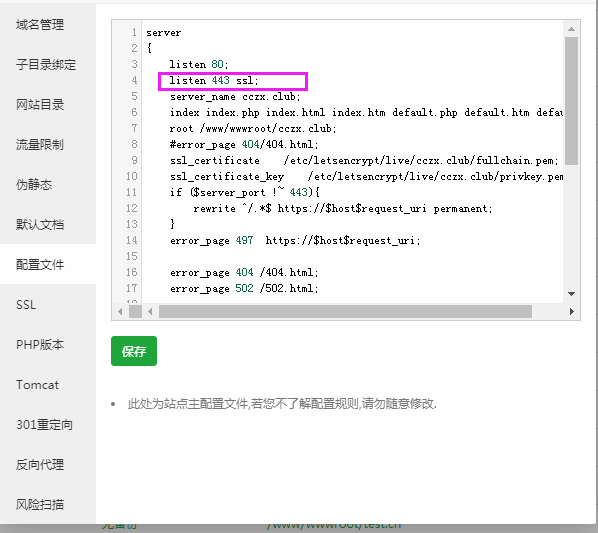Screen dimensions: 598x533
Task: Click the horizontal scrollbar thumb
Action: click(345, 311)
